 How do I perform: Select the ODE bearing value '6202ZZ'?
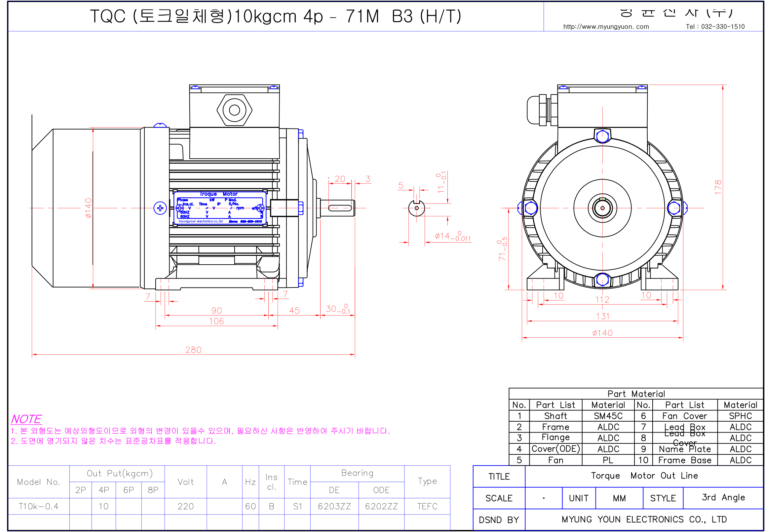pyautogui.click(x=381, y=506)
